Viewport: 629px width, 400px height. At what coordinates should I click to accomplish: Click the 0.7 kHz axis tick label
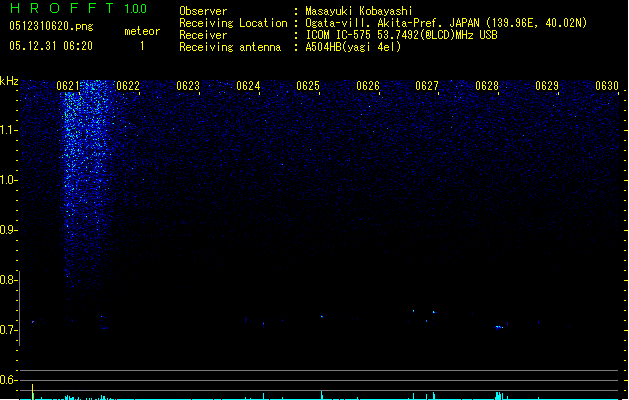(8, 330)
